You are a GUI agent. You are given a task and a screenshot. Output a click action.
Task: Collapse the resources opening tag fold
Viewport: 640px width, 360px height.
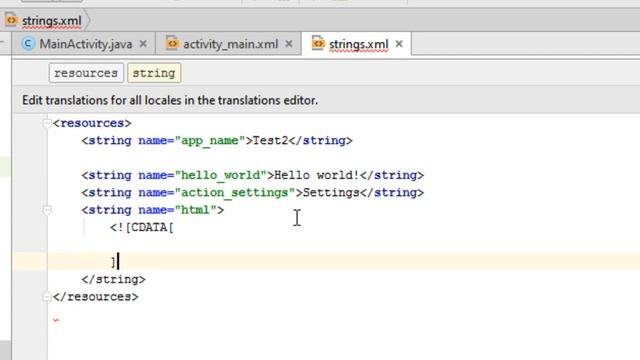[x=47, y=123]
